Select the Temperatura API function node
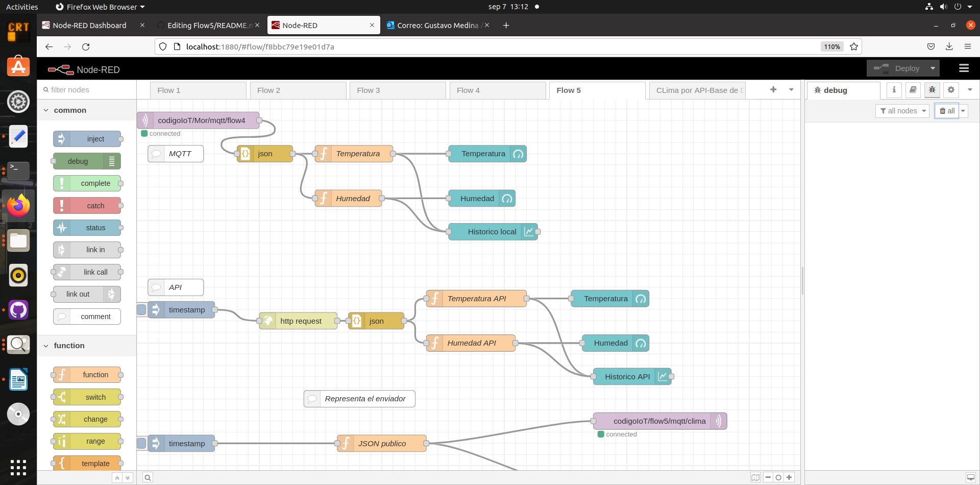 [x=476, y=299]
